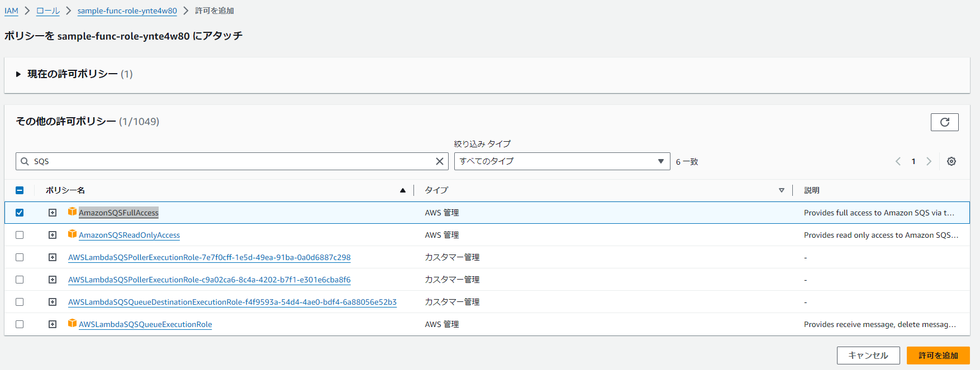
Task: Click the '6 一致' match count
Action: tap(687, 162)
